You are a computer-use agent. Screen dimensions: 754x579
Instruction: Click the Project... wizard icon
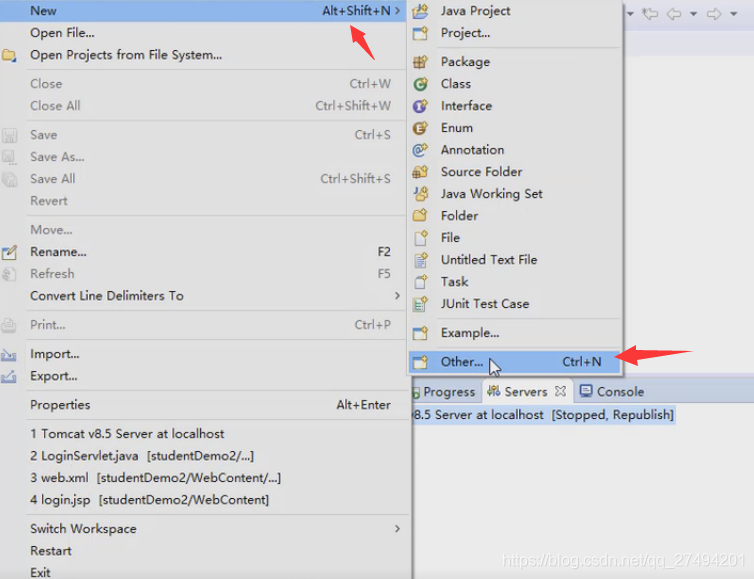point(420,33)
